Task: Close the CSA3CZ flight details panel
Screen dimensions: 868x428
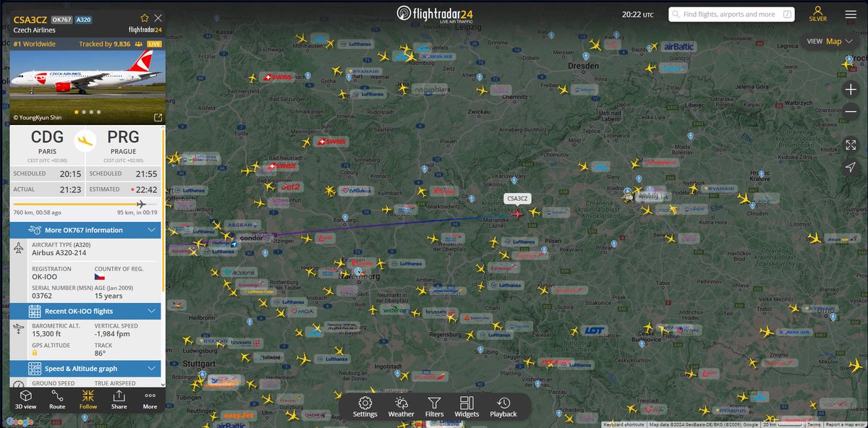Action: point(158,17)
